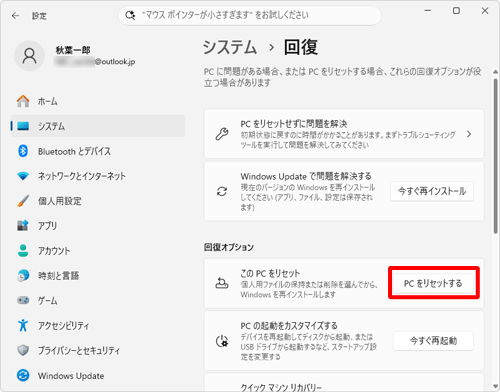Click the advanced startup gear icon
This screenshot has width=500, height=392.
pyautogui.click(x=222, y=341)
